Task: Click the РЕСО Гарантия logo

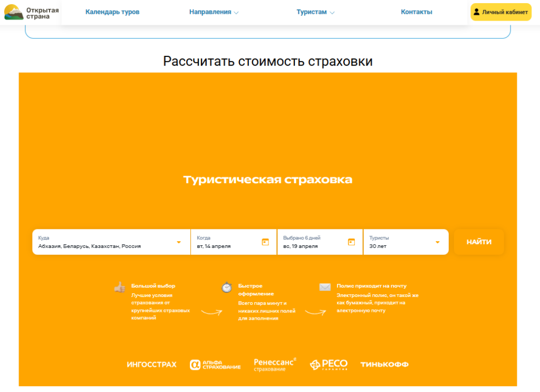Action: coord(329,365)
